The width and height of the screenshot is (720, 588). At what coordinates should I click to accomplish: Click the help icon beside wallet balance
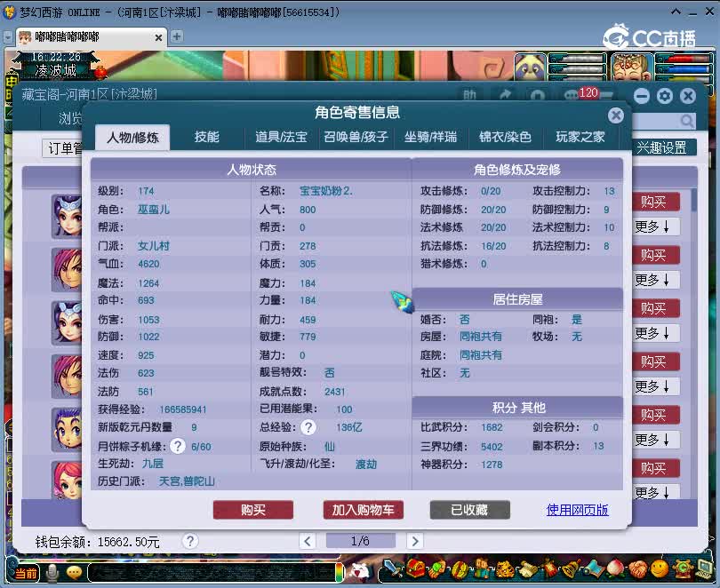[190, 541]
